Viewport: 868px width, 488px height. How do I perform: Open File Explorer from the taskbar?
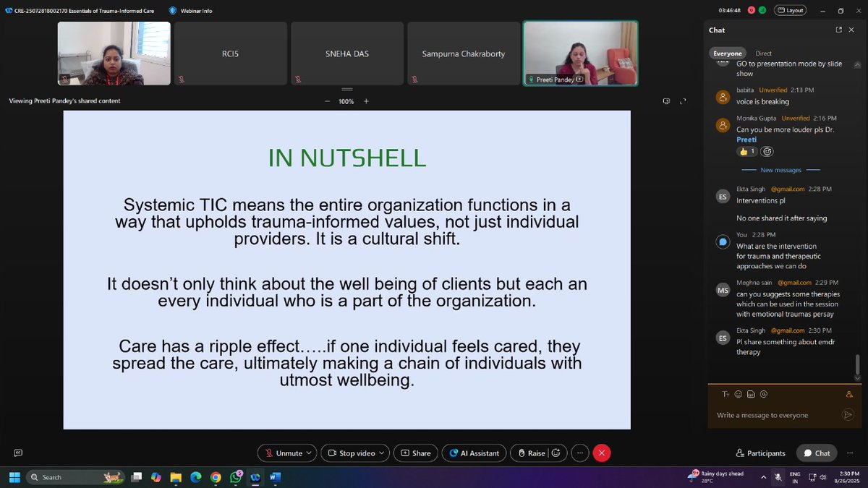click(x=176, y=477)
